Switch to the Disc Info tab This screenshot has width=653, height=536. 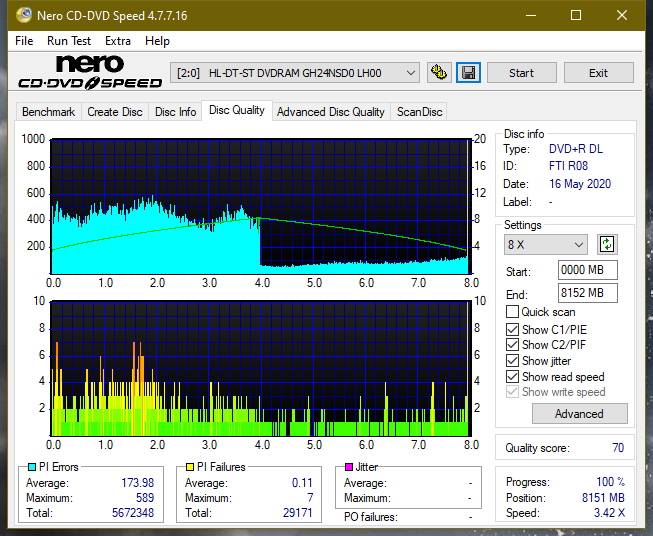175,112
